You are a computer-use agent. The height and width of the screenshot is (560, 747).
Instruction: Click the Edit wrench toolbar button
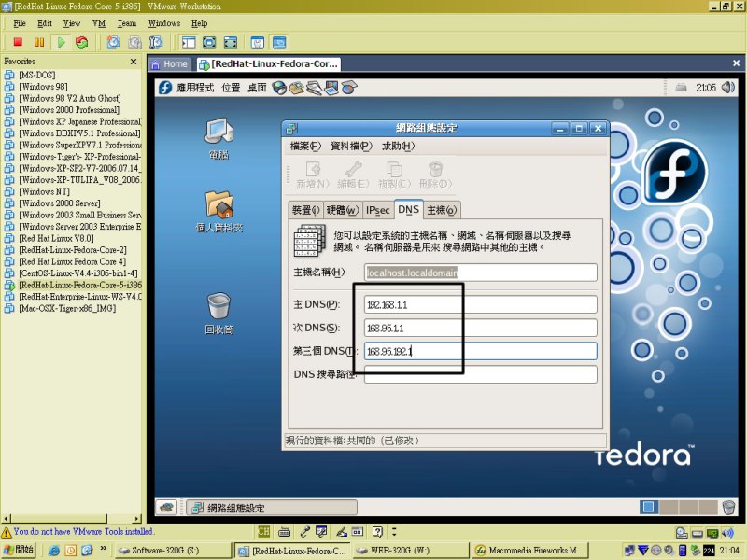click(x=354, y=175)
